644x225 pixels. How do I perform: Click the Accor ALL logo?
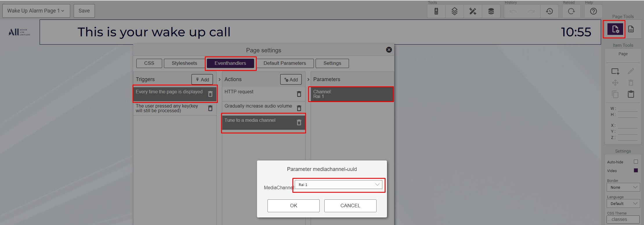click(x=19, y=32)
